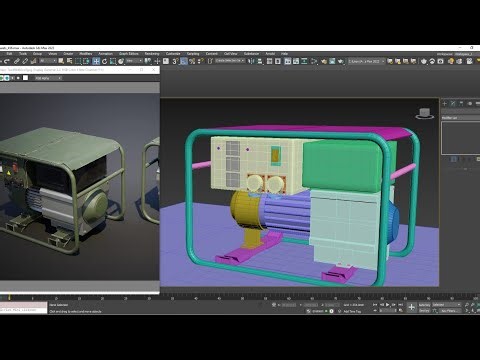
Task: Open RGB Alpha channel dropdown
Action: click(x=48, y=78)
